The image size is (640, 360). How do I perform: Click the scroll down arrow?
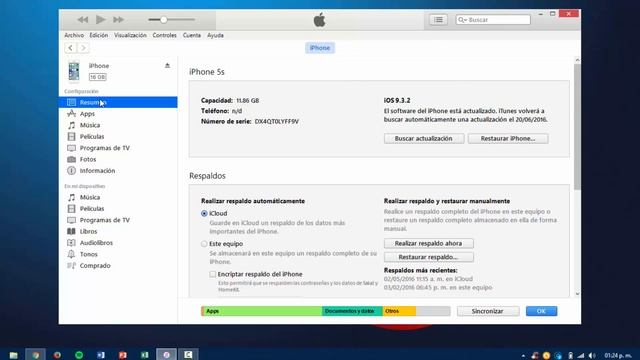[x=577, y=294]
